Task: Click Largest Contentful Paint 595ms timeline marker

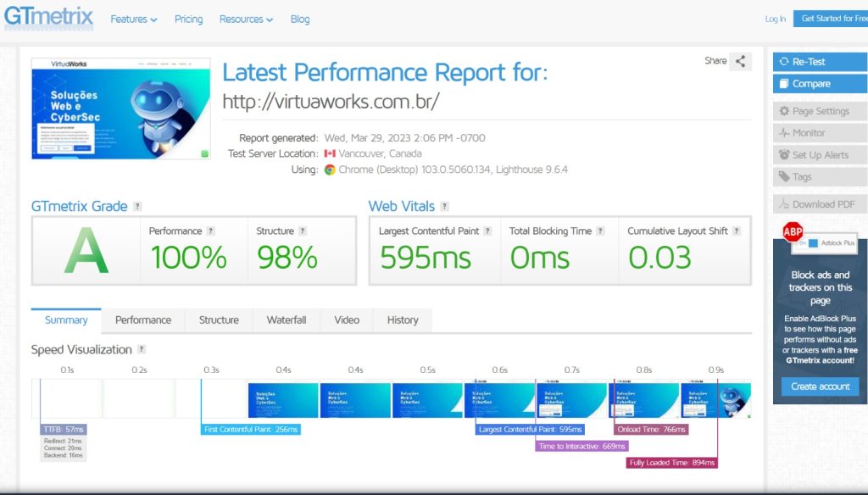Action: 531,429
